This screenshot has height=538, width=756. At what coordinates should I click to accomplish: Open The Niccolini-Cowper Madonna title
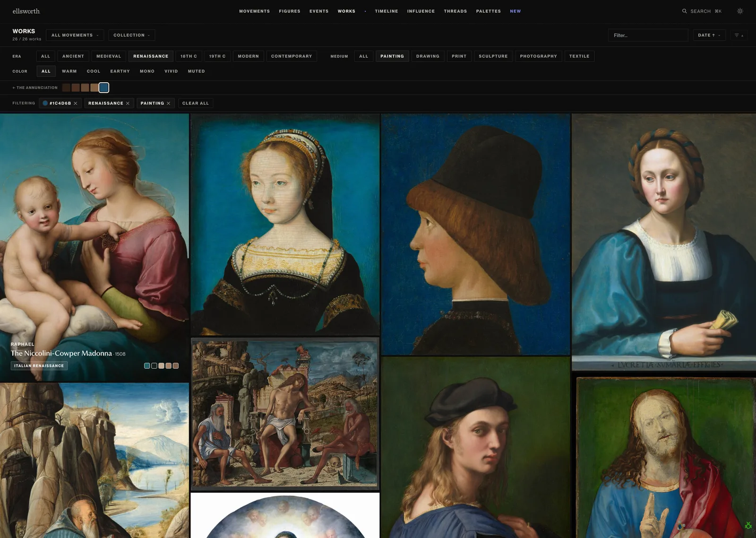[x=61, y=353]
